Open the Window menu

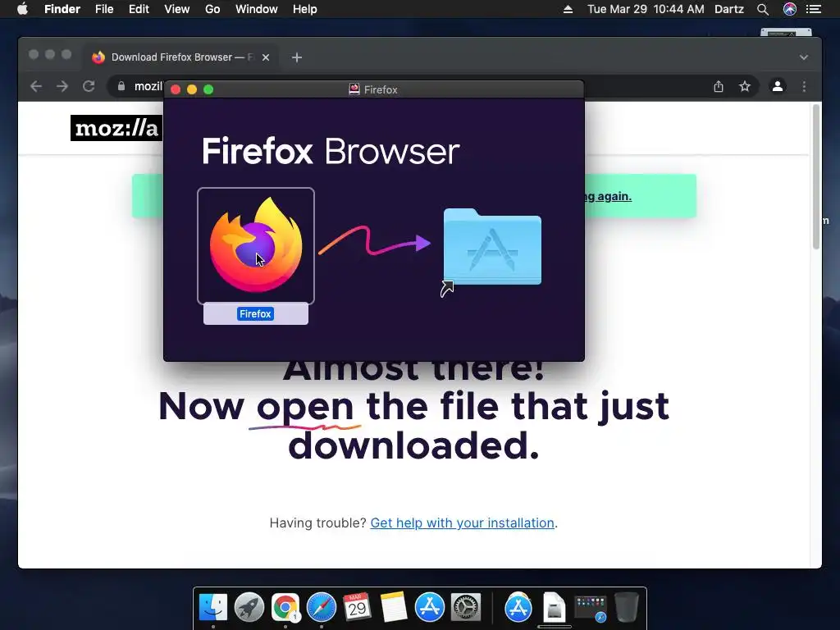pyautogui.click(x=257, y=9)
